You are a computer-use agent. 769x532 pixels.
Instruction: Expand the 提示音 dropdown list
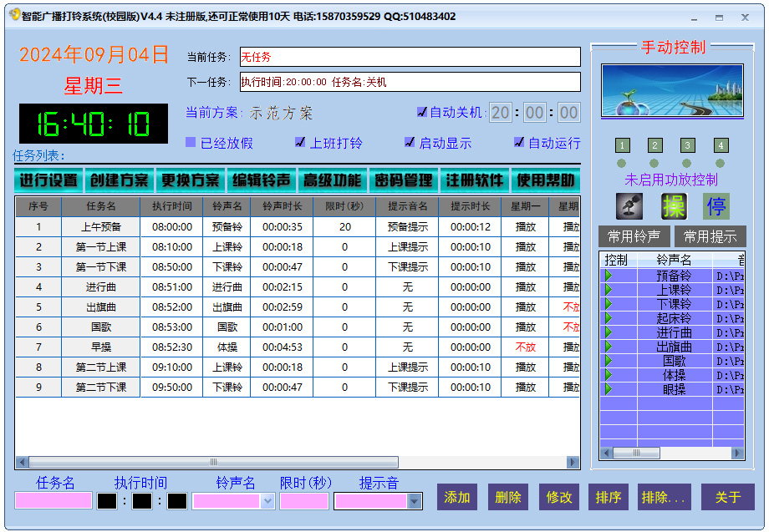(x=414, y=501)
